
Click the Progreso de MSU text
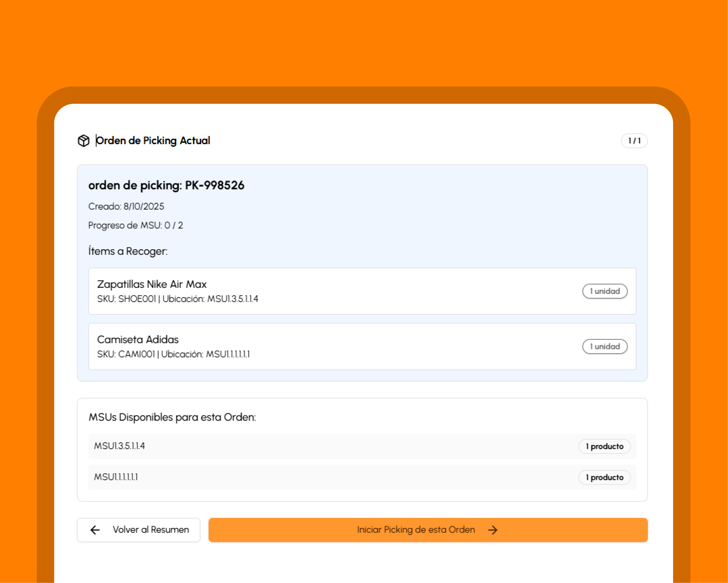135,225
